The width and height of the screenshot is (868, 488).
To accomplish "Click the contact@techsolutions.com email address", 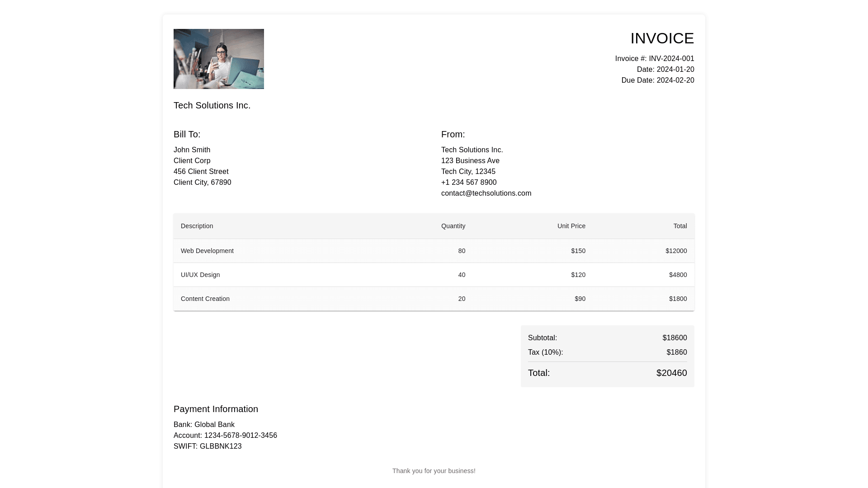I will pyautogui.click(x=486, y=193).
